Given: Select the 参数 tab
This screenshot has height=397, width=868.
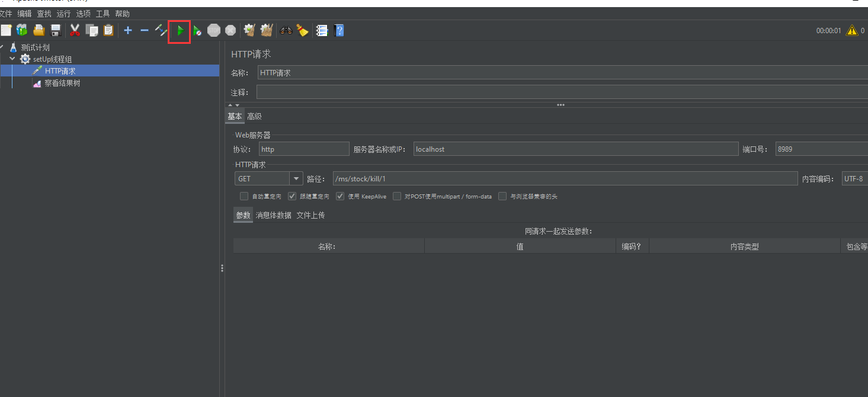Looking at the screenshot, I should tap(243, 215).
